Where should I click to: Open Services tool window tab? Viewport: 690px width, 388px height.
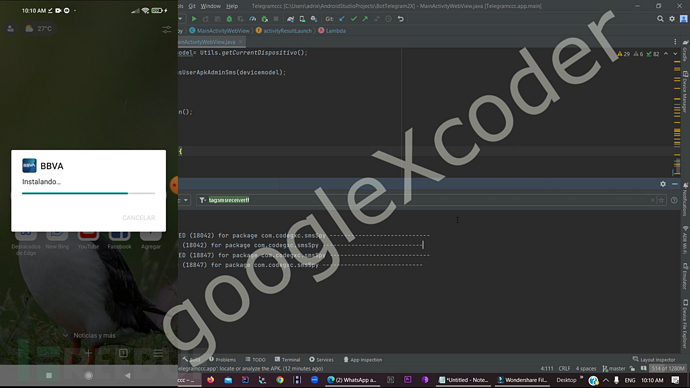321,359
